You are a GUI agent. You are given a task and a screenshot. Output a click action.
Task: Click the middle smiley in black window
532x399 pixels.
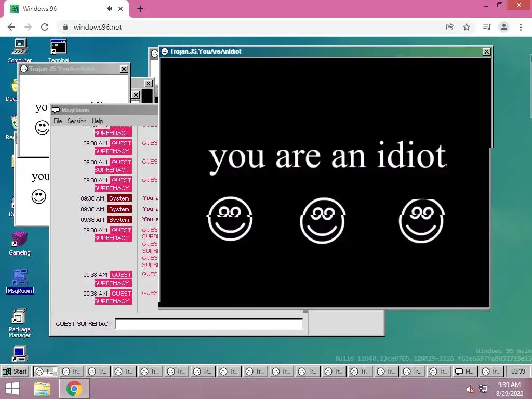323,220
